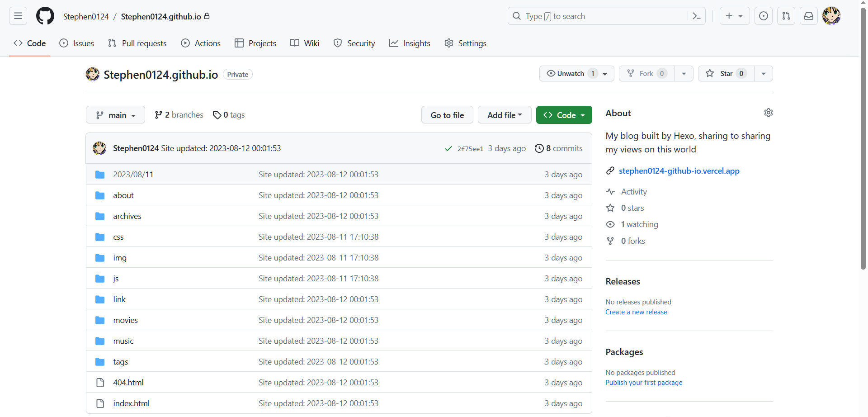Click the tags folder icon
Screen dimensions: 868x417
[100, 362]
